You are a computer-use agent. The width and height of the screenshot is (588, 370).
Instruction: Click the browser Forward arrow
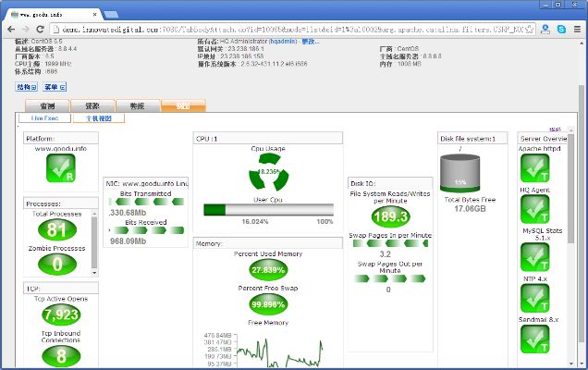pyautogui.click(x=26, y=29)
